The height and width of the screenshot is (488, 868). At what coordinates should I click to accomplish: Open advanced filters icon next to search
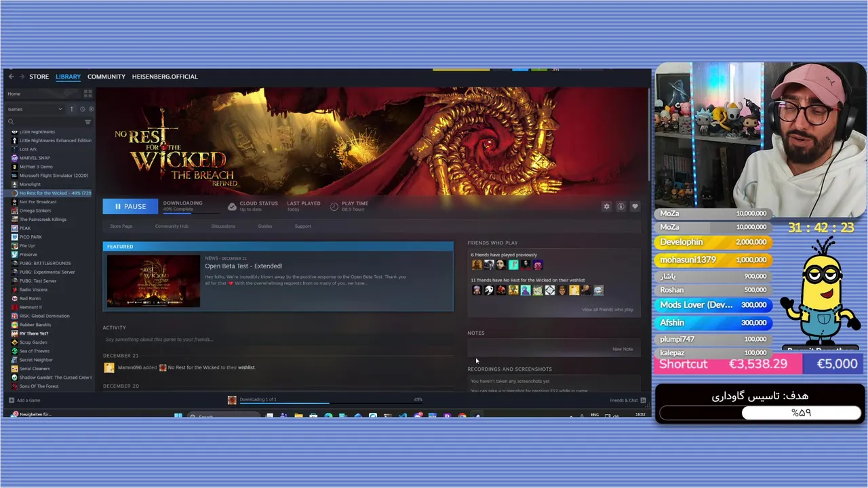[x=87, y=122]
